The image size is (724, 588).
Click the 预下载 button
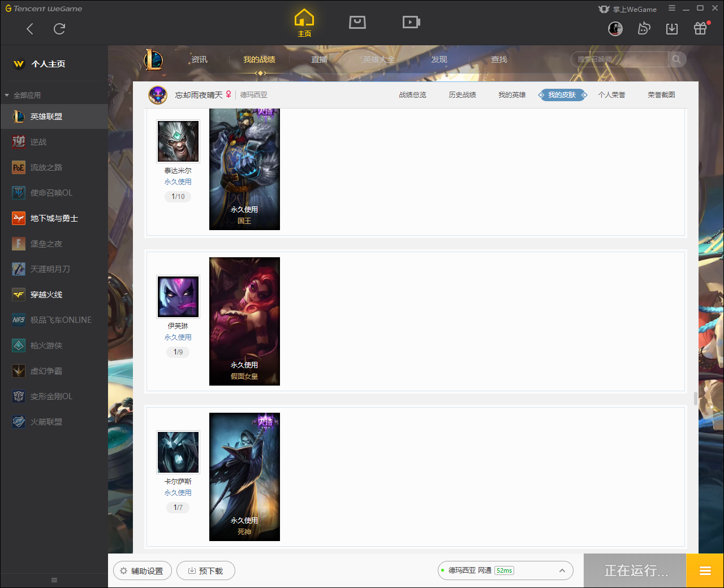[206, 571]
